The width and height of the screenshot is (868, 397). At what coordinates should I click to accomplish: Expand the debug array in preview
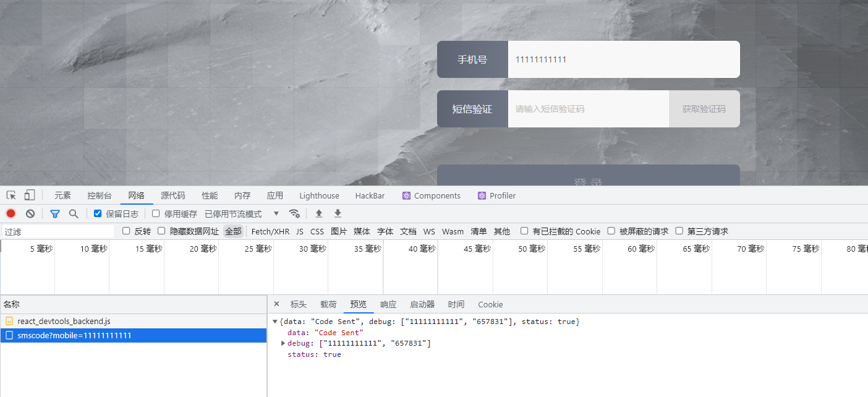[x=283, y=343]
